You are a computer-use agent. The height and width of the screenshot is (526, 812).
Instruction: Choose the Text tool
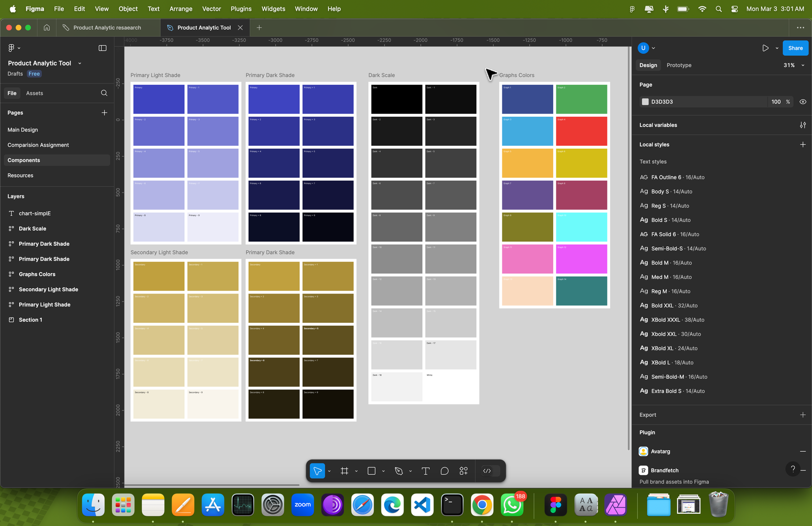coord(425,471)
